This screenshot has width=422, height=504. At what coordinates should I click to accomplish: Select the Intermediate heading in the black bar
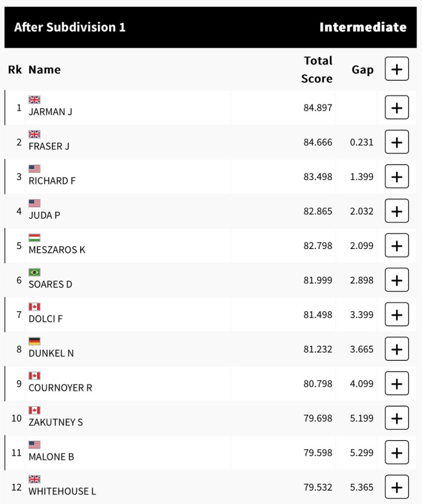[x=363, y=27]
